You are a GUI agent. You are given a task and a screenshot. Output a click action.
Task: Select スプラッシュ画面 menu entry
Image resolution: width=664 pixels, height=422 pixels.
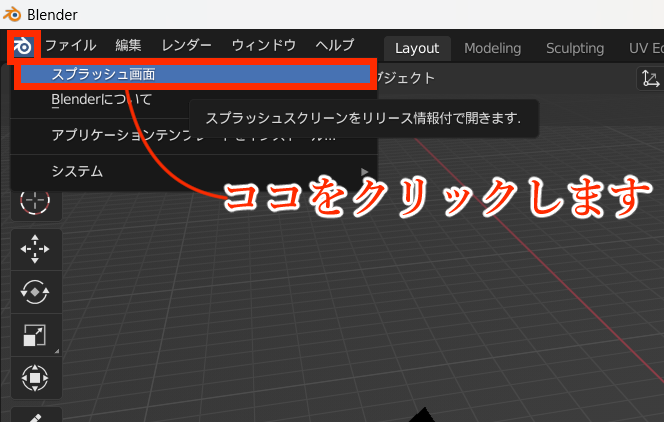coord(195,74)
